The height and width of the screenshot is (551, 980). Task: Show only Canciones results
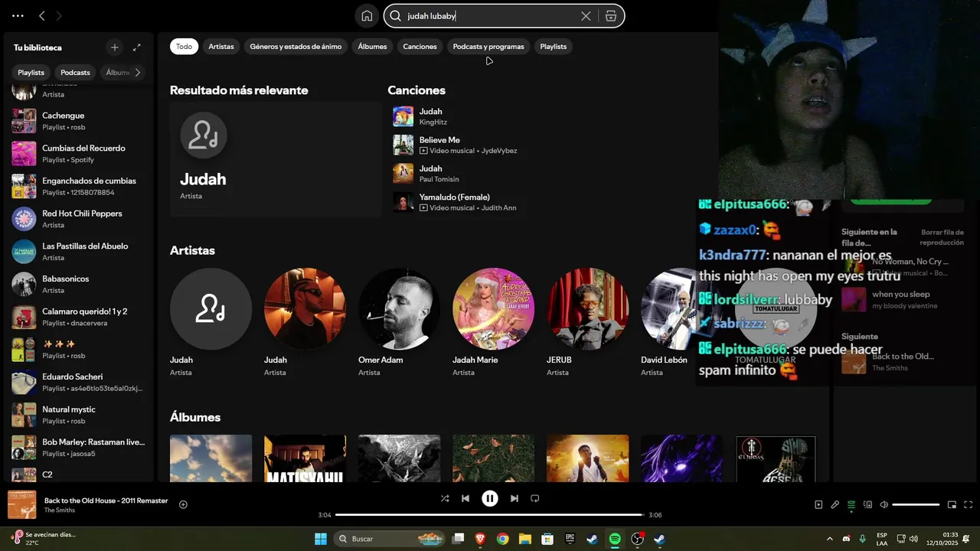tap(420, 47)
